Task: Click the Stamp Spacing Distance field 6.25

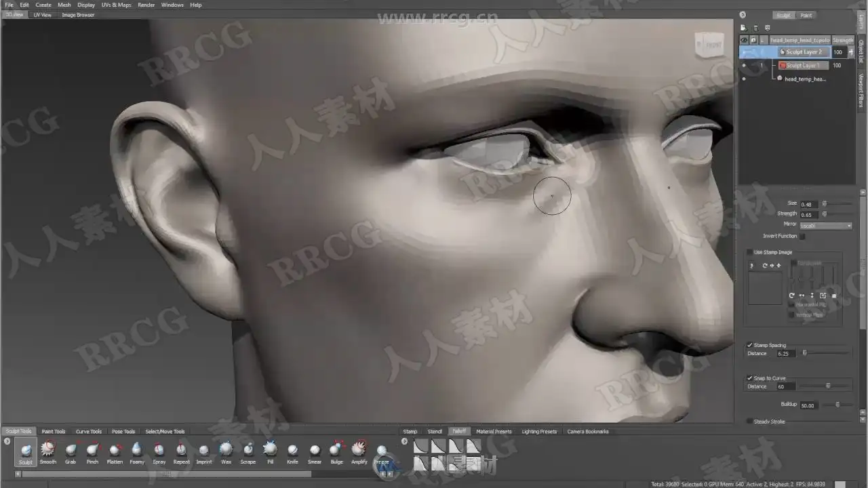Action: coord(787,353)
